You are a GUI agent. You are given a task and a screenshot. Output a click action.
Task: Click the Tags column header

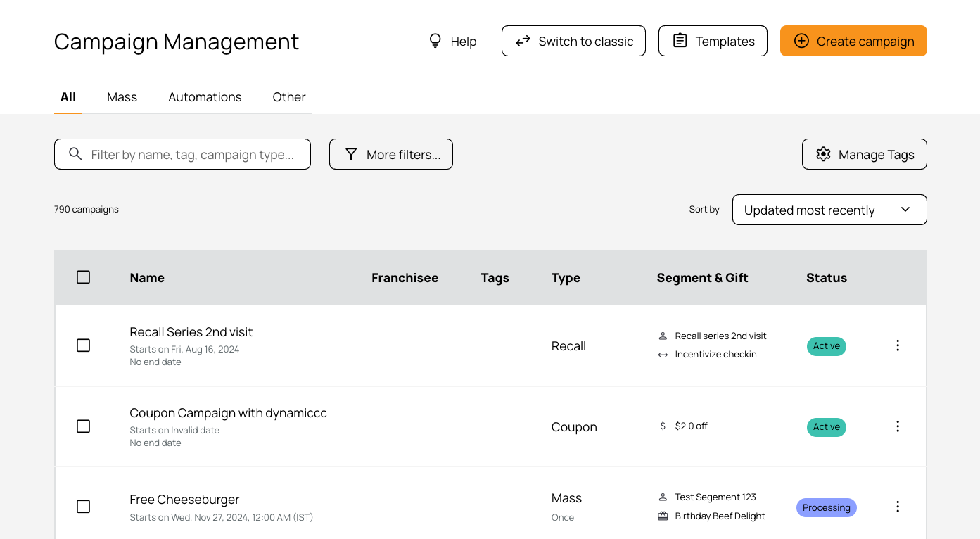(x=495, y=278)
